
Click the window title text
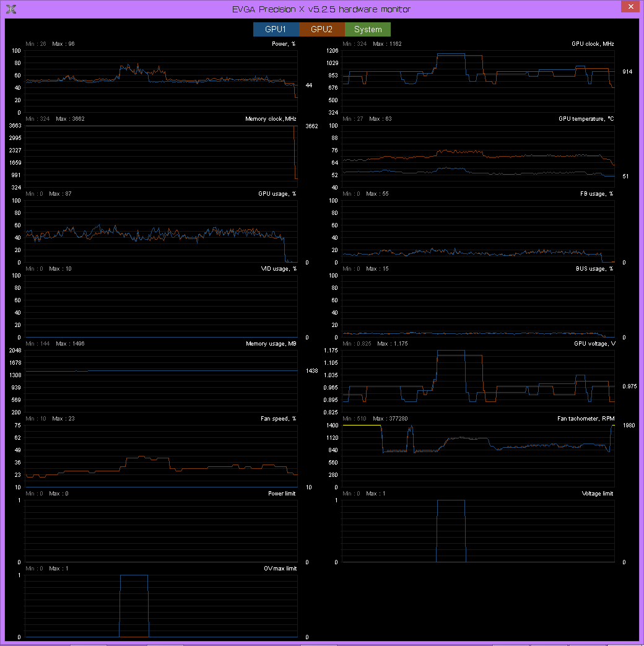(321, 9)
